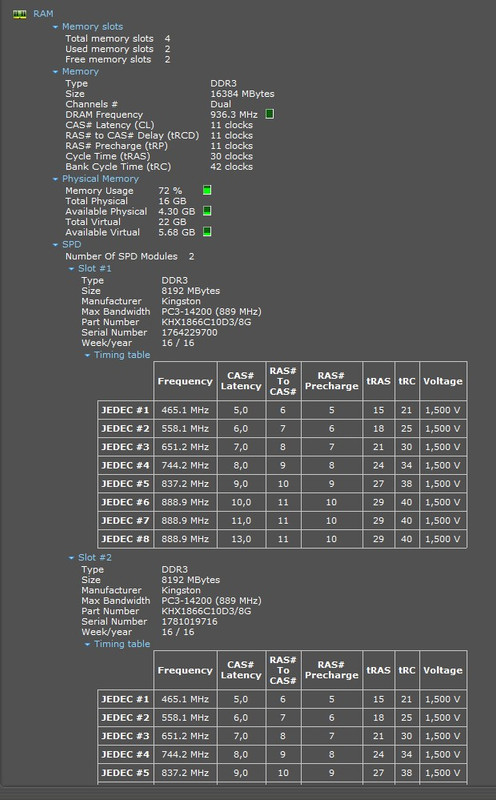The height and width of the screenshot is (800, 496).
Task: Select JEDEC #8 row in Slot #1 table
Action: (x=282, y=539)
